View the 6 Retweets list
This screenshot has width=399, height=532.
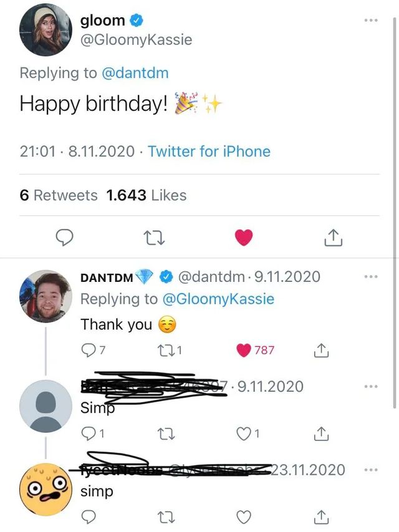pyautogui.click(x=59, y=195)
